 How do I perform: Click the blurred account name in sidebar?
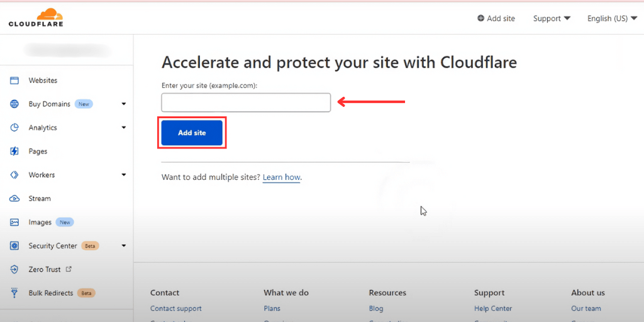coord(68,50)
